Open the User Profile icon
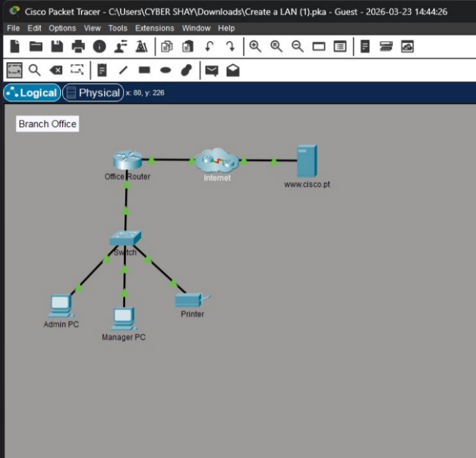This screenshot has width=476, height=458. pyautogui.click(x=121, y=47)
